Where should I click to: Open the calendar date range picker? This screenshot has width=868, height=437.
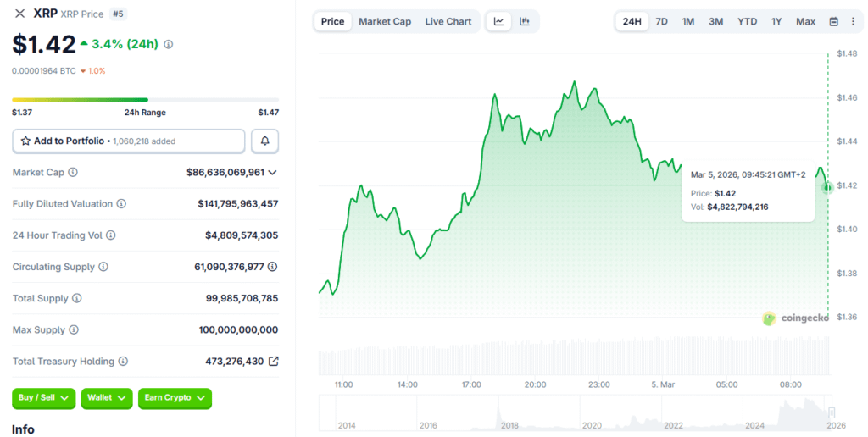(833, 21)
